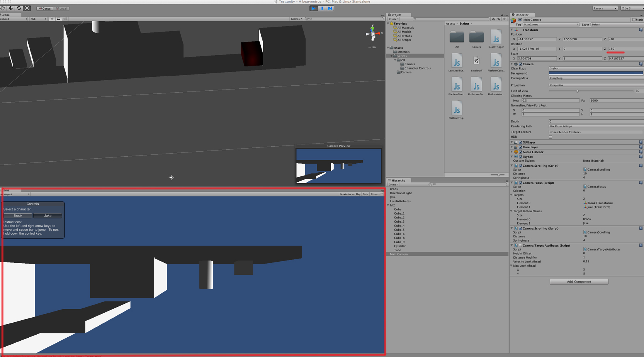
Task: Toggle Maximize on Play button
Action: [350, 194]
